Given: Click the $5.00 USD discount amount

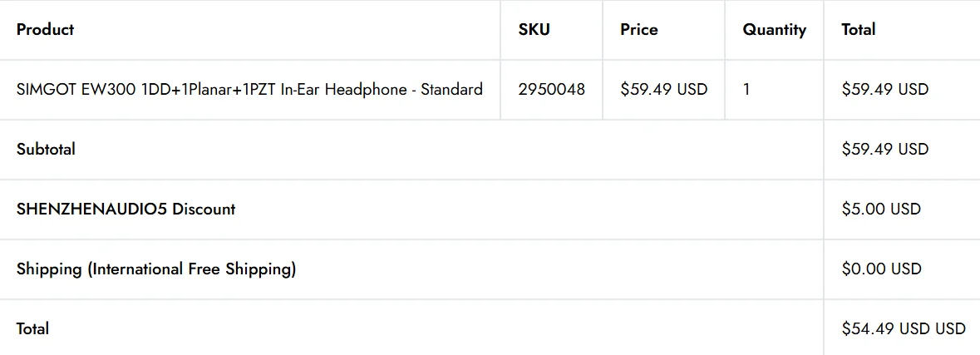Looking at the screenshot, I should click(x=881, y=210).
